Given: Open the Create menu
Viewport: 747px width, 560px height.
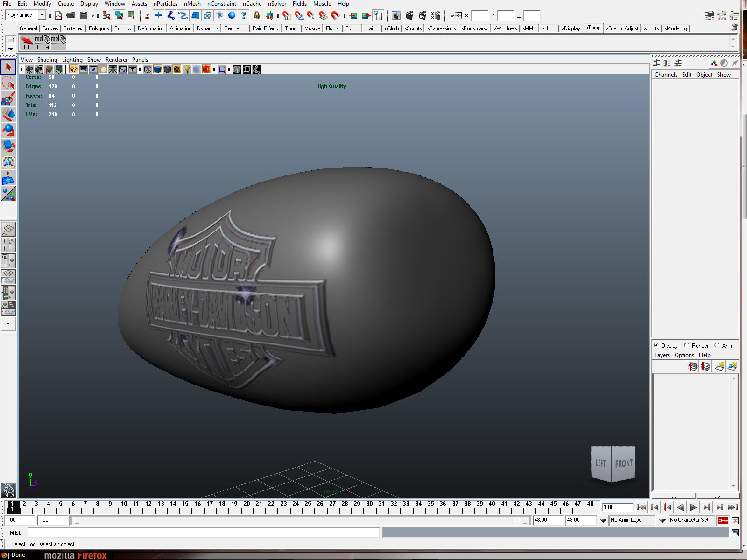Looking at the screenshot, I should (65, 4).
